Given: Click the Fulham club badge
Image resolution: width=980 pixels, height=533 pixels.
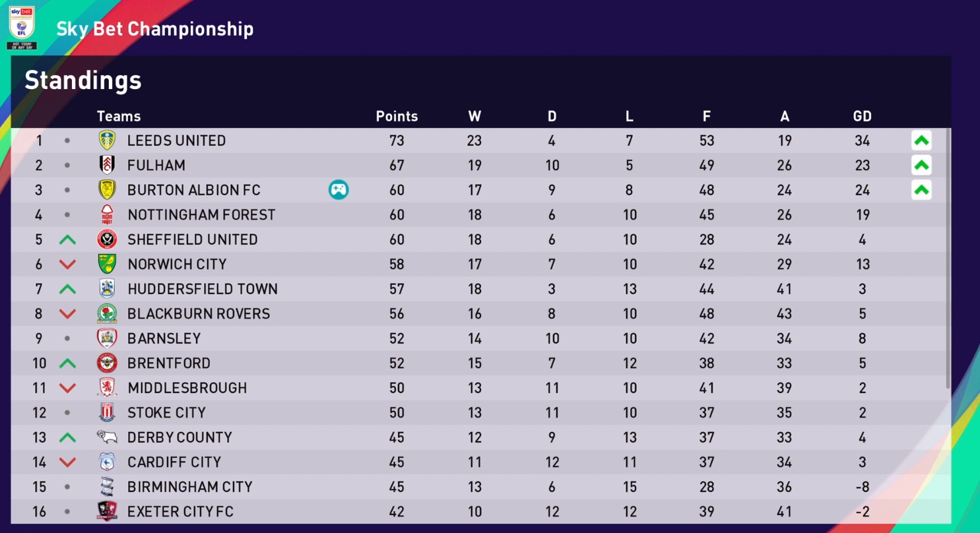Looking at the screenshot, I should coord(106,165).
